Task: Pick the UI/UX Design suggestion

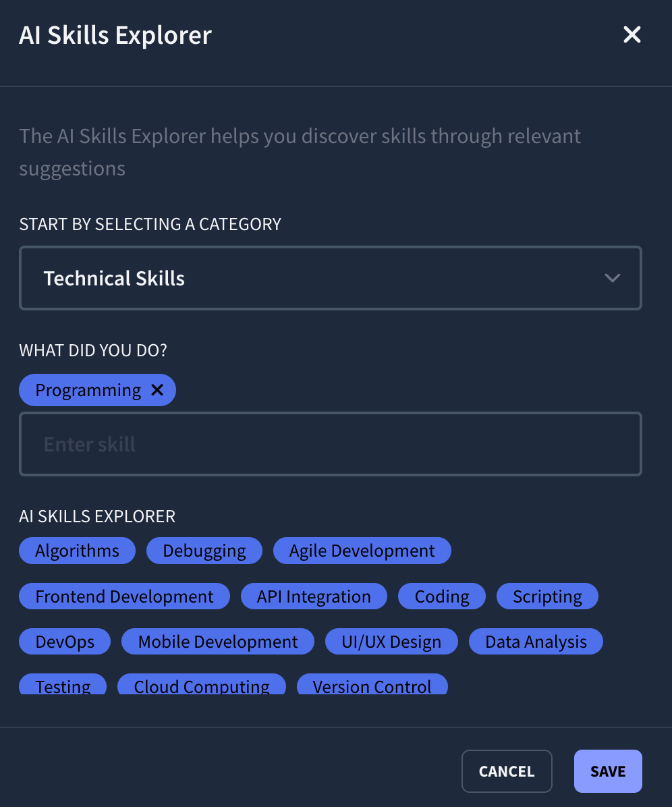Action: pos(391,642)
